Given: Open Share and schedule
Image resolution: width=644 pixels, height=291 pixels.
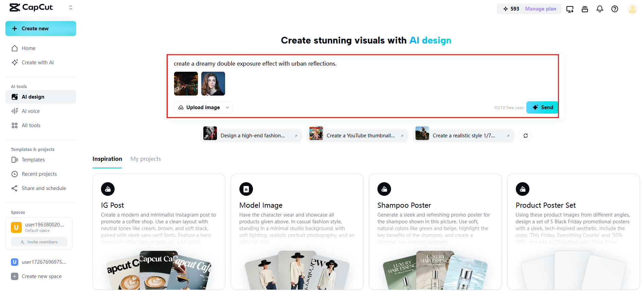Looking at the screenshot, I should click(44, 188).
